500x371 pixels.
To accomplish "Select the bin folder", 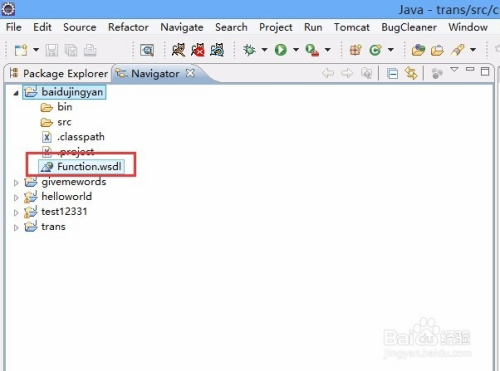I will pos(56,107).
